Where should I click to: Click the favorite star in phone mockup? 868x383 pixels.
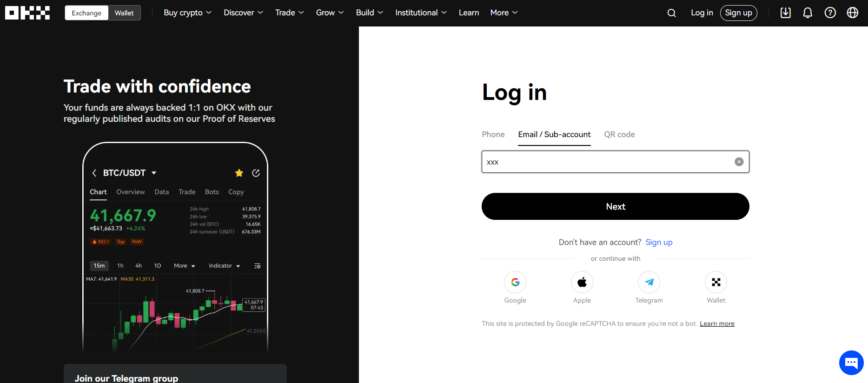pos(239,173)
